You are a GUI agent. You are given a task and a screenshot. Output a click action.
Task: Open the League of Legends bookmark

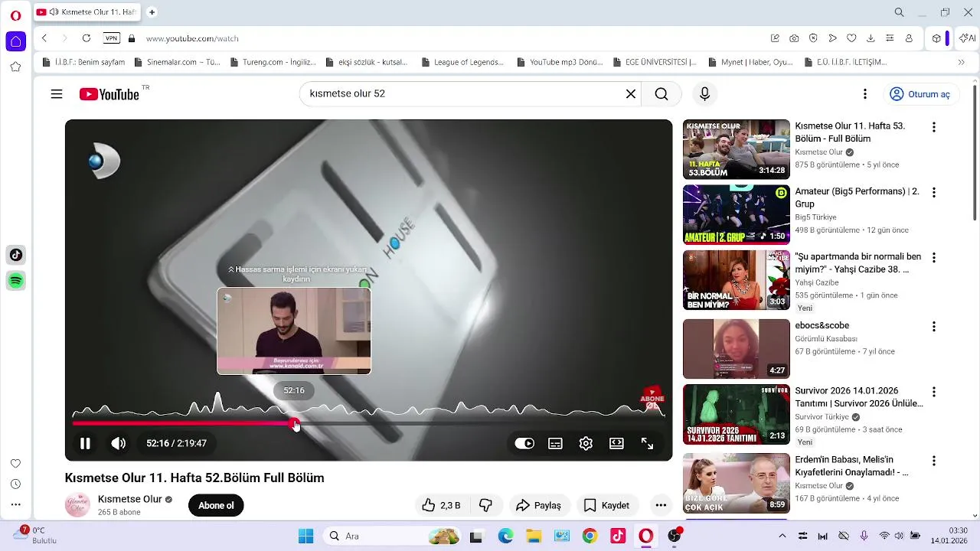(x=462, y=62)
